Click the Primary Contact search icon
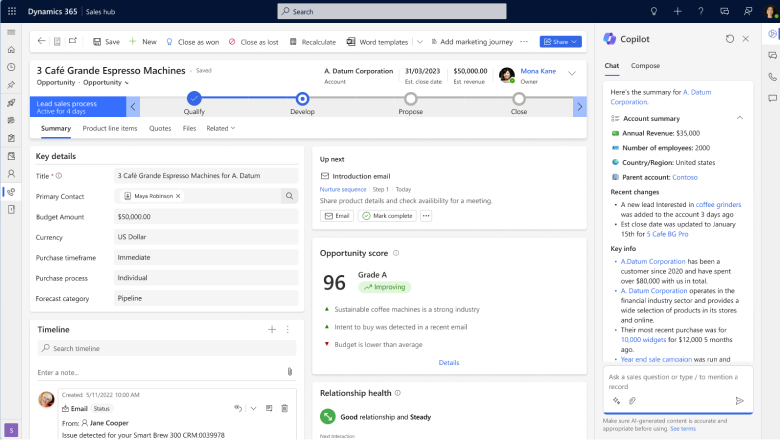The width and height of the screenshot is (780, 440). point(290,196)
